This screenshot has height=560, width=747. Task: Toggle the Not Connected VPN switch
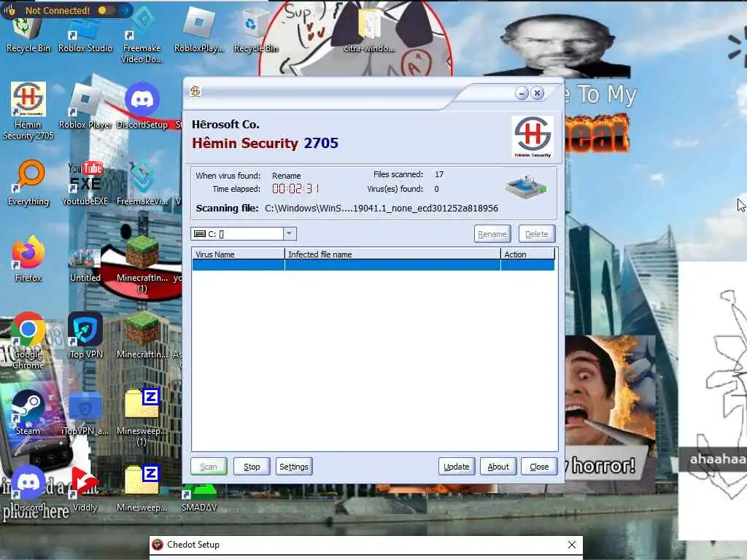pos(106,10)
